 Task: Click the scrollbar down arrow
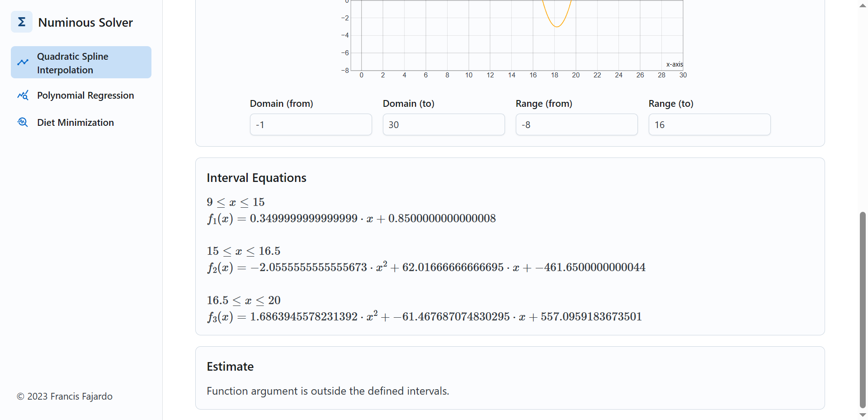pos(862,415)
